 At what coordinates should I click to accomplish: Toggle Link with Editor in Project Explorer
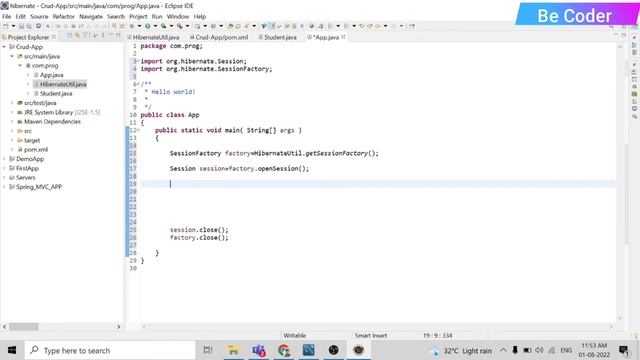(77, 36)
